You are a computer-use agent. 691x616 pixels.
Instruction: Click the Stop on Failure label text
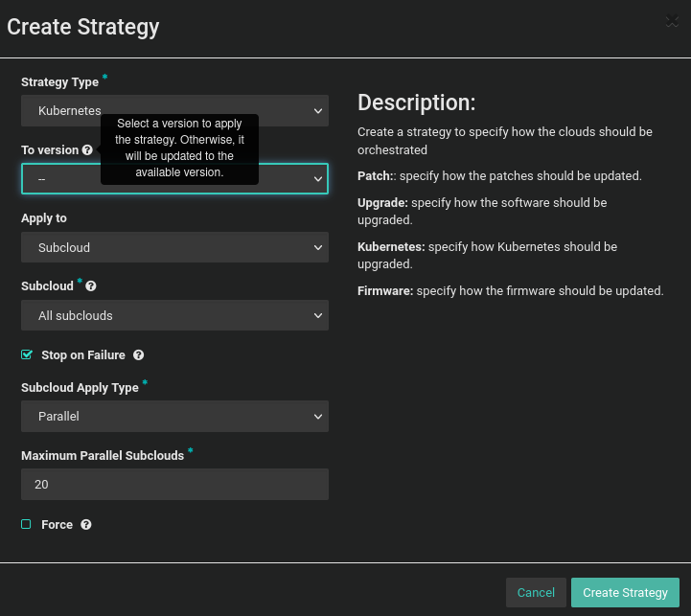tap(83, 355)
